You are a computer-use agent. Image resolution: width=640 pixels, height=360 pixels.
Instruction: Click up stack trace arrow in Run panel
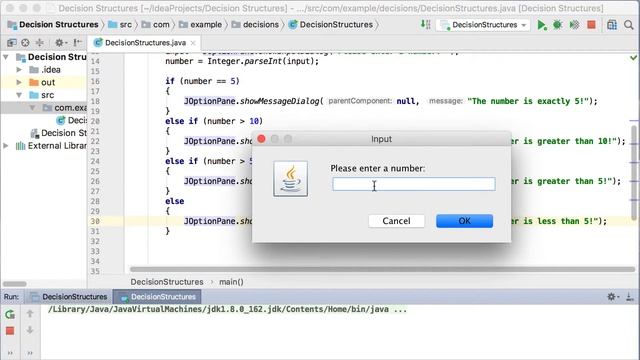coord(30,313)
